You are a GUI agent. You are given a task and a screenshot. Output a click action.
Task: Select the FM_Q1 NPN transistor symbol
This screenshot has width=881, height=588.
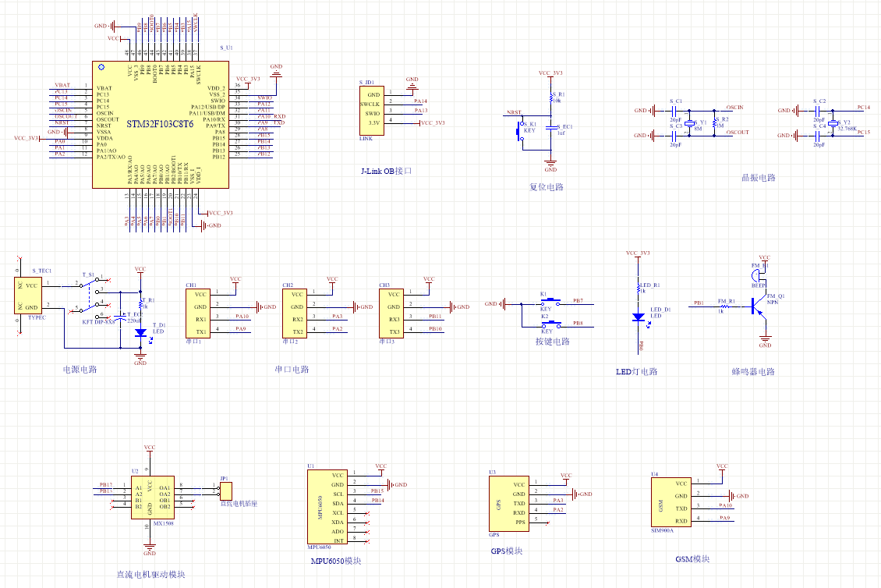759,309
